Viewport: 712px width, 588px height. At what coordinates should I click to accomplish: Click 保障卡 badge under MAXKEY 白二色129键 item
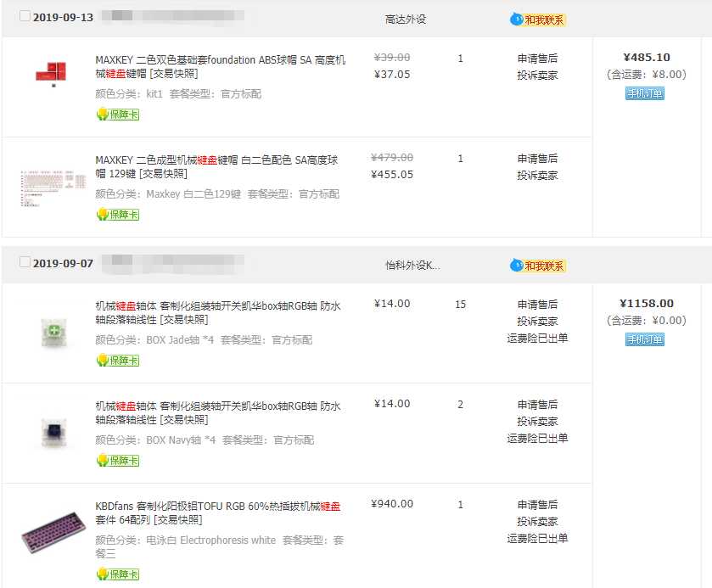point(117,215)
